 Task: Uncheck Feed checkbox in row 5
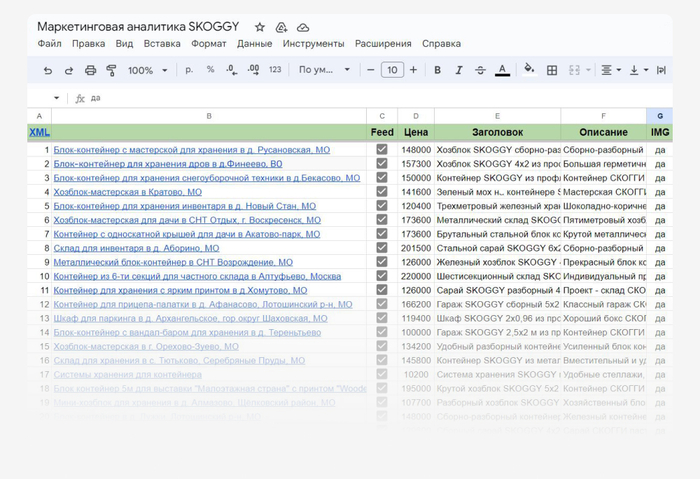(x=381, y=206)
